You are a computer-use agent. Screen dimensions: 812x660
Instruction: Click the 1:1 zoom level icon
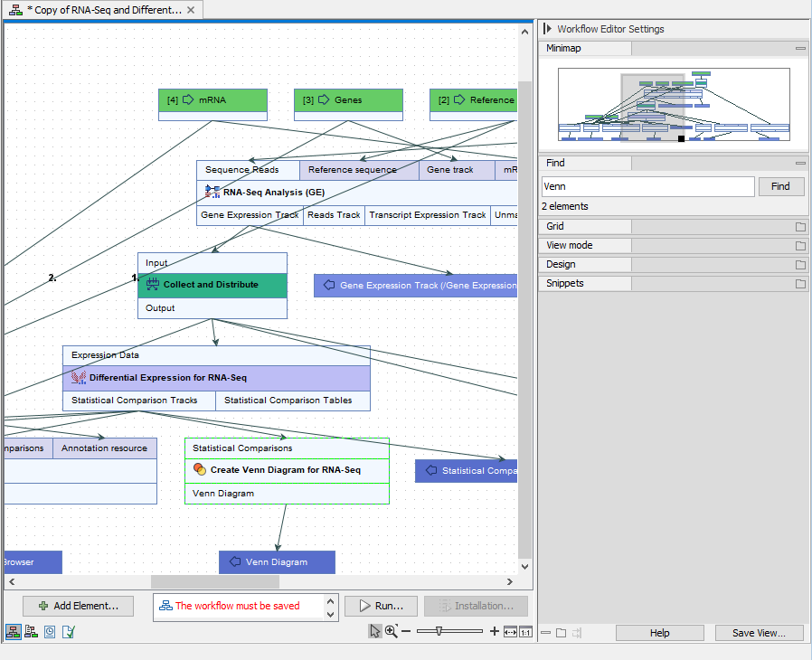pos(526,630)
